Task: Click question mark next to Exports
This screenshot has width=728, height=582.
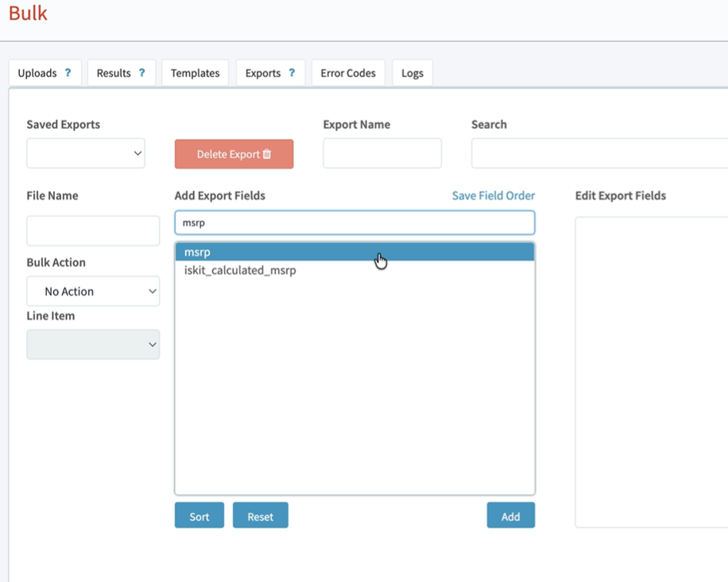Action: [x=292, y=73]
